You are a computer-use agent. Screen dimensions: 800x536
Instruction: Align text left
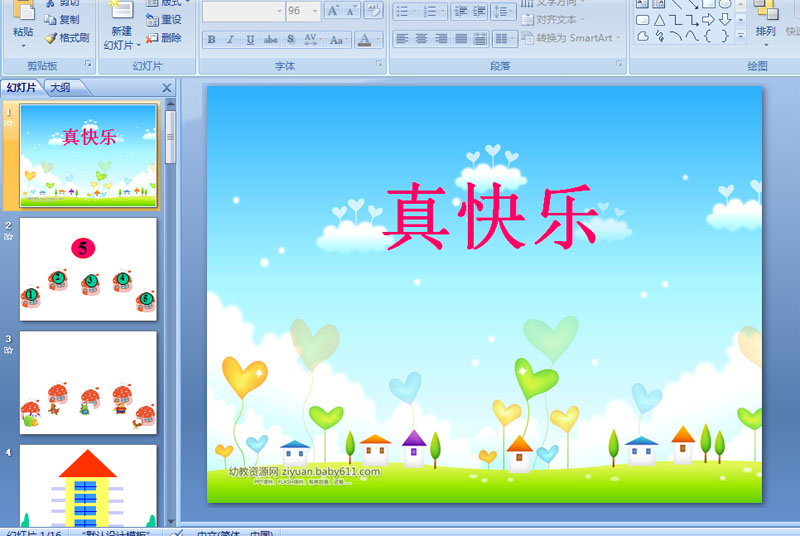pos(403,39)
